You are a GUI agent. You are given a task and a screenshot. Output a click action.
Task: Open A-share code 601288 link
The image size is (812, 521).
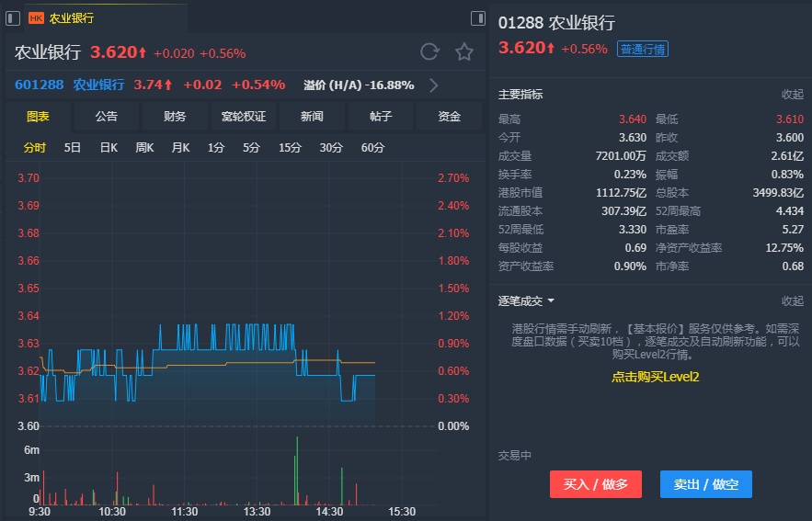click(x=40, y=85)
